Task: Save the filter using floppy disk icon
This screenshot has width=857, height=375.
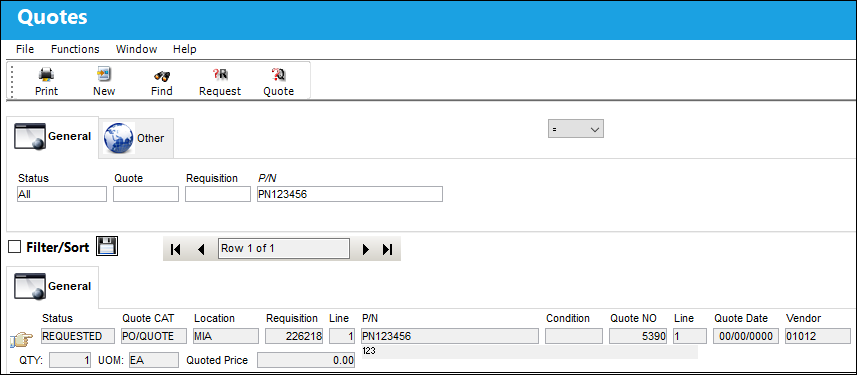Action: (107, 247)
